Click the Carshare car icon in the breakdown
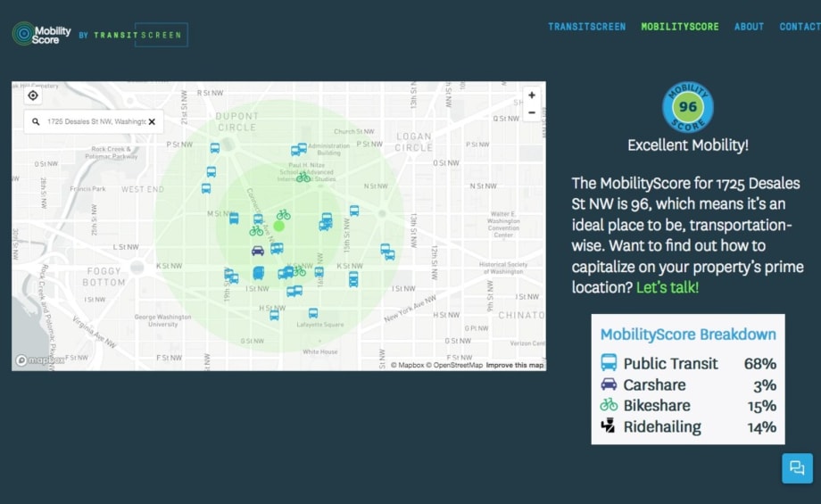The width and height of the screenshot is (821, 504). (609, 384)
